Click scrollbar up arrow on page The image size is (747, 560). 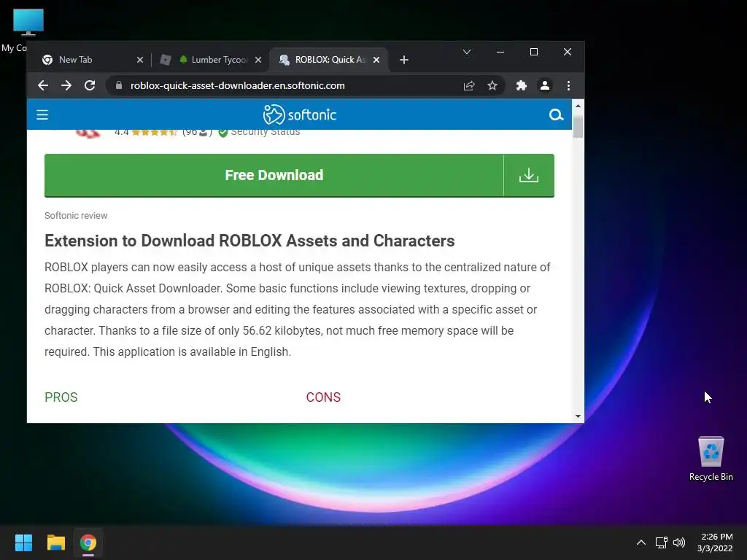coord(578,106)
